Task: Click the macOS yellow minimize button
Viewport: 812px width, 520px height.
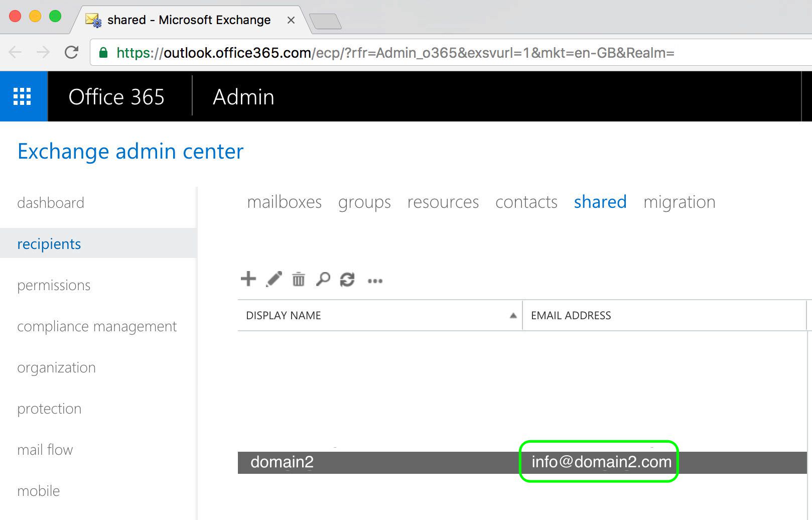Action: [35, 16]
